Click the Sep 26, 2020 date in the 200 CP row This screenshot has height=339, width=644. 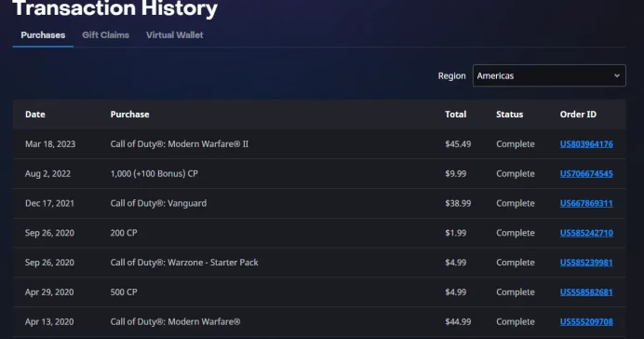pos(49,233)
